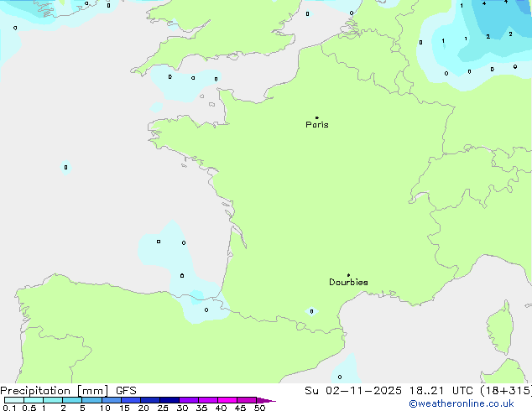Click the legend value 0.1
The height and width of the screenshot is (411, 532).
[x=9, y=408]
